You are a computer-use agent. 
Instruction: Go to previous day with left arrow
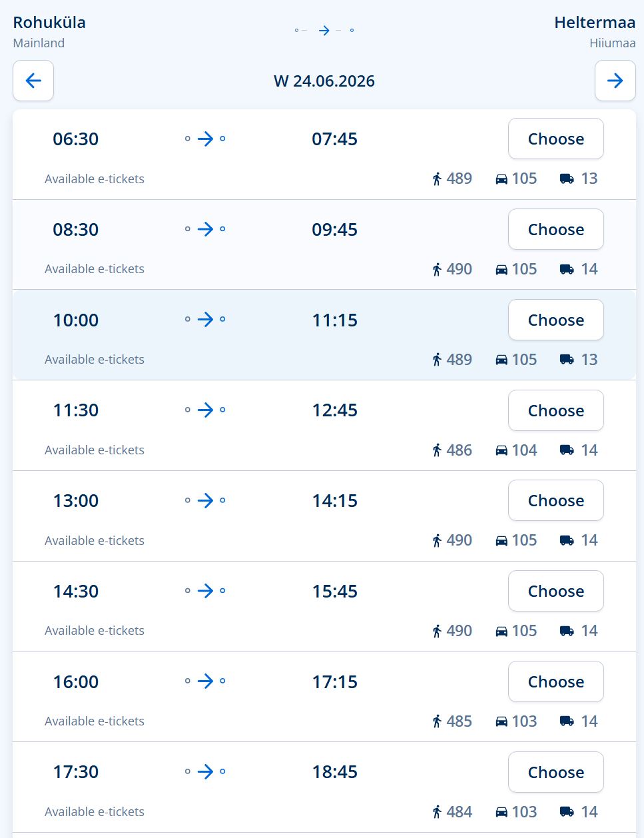pyautogui.click(x=33, y=81)
